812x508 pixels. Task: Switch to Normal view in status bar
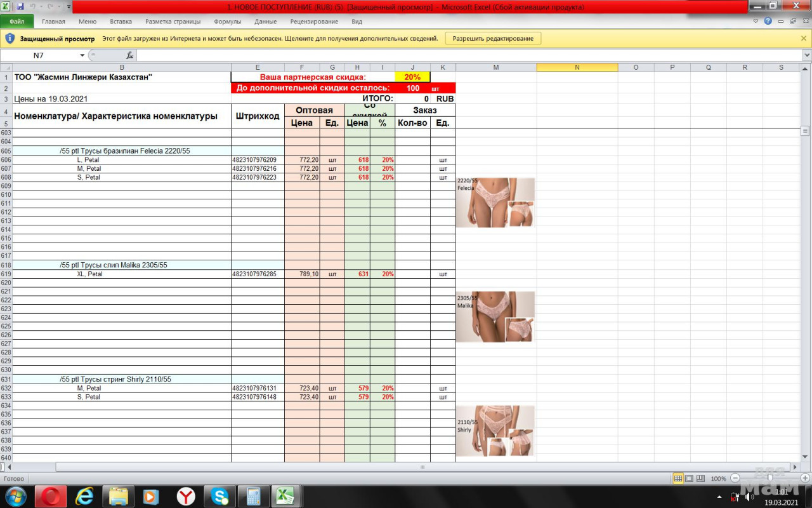678,478
